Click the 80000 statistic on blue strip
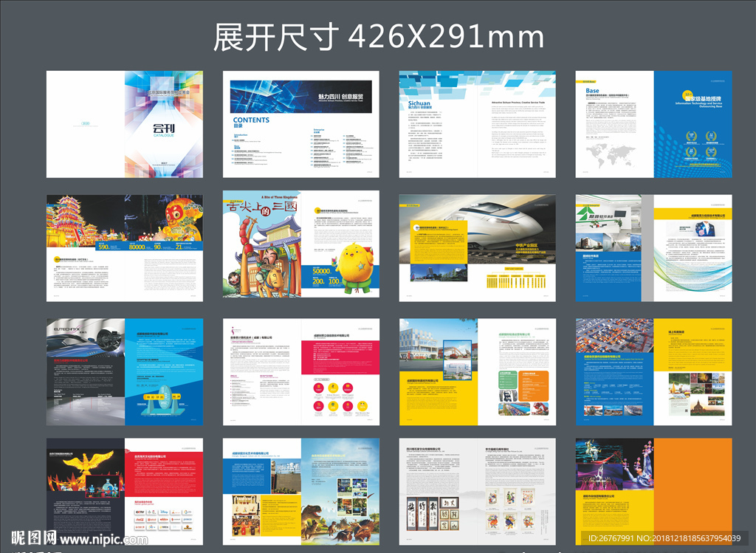 137,247
